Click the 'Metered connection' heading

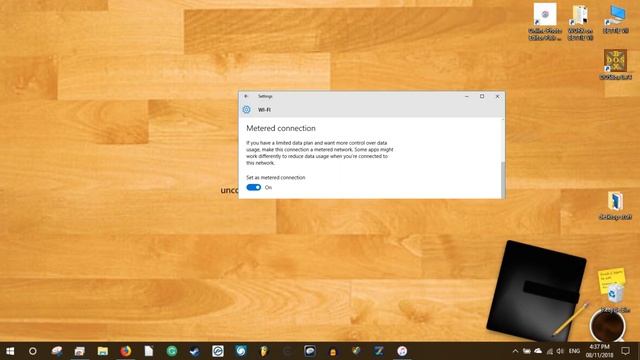[281, 128]
